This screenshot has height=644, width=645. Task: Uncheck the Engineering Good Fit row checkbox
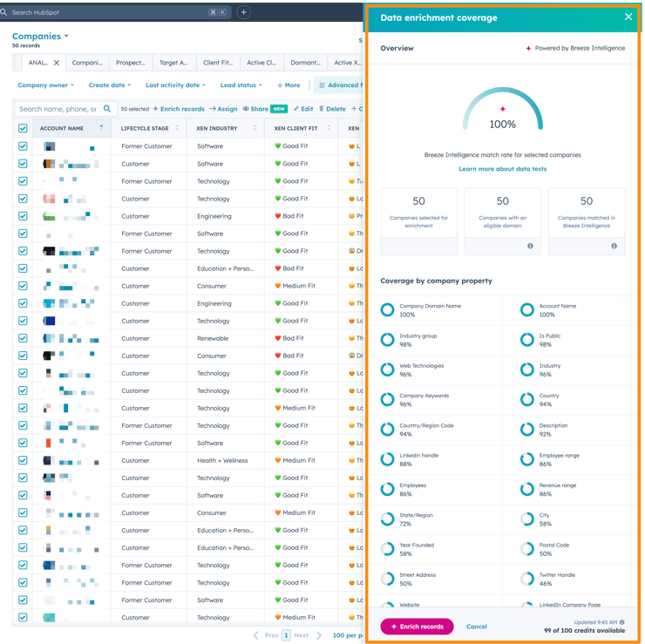(23, 303)
